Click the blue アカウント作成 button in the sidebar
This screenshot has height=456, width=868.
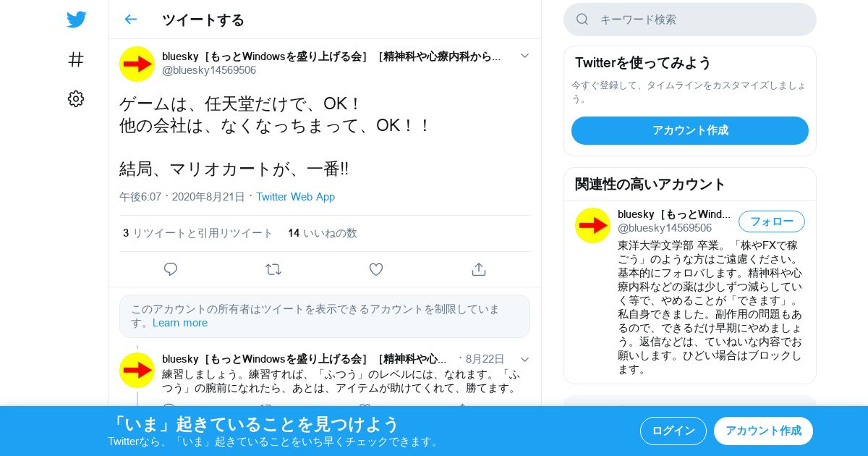pos(690,130)
